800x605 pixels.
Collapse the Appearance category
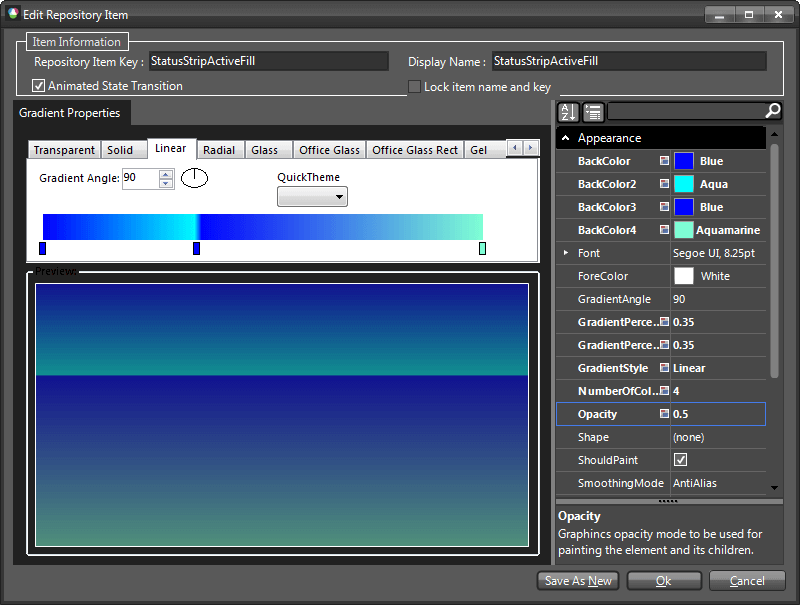566,138
